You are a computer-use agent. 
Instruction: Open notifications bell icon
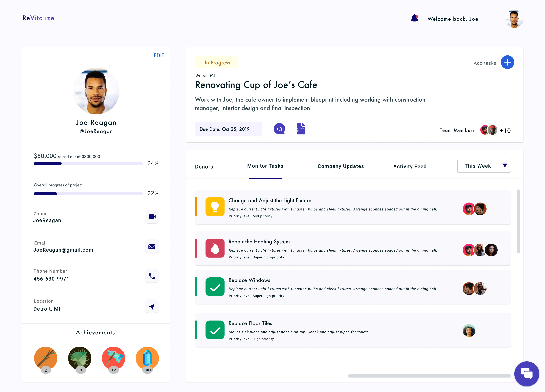coord(415,18)
